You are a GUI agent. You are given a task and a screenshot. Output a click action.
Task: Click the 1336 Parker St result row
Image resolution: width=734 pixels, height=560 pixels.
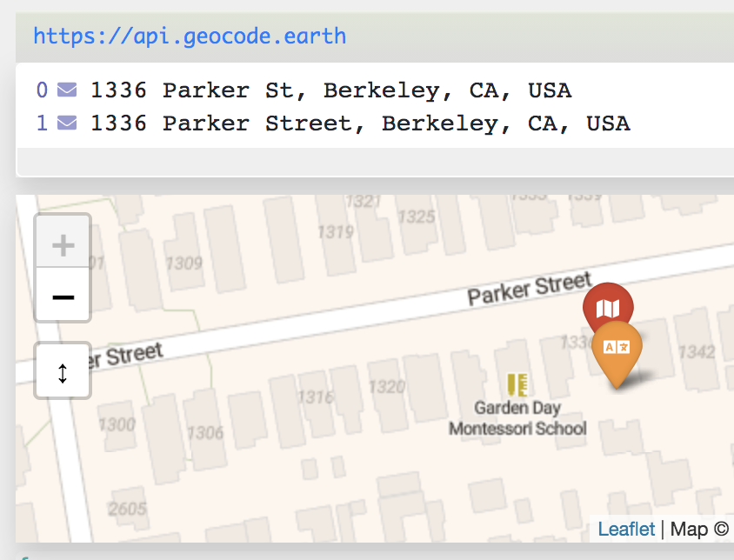tap(330, 90)
